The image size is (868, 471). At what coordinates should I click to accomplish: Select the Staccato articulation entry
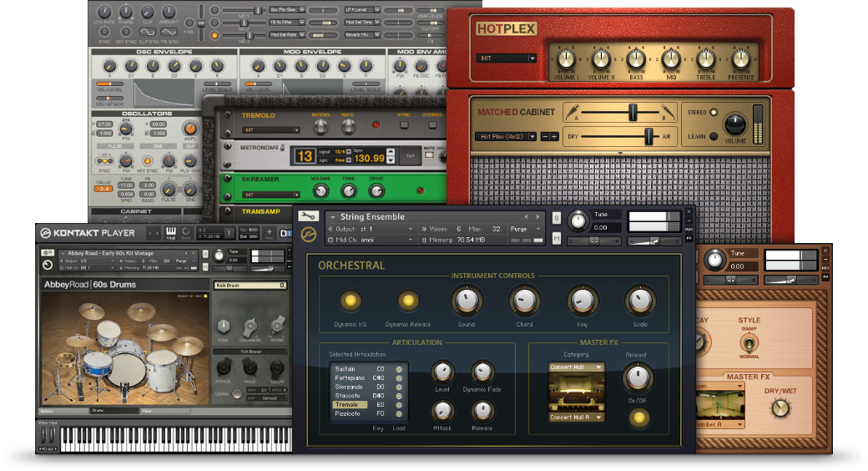[x=349, y=396]
